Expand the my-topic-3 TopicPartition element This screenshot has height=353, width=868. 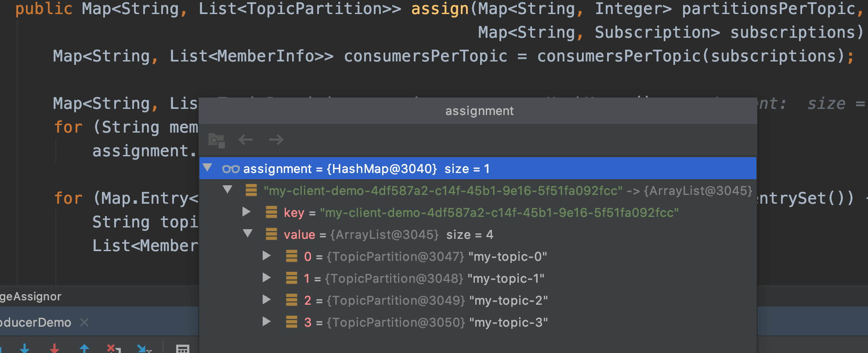(x=266, y=322)
